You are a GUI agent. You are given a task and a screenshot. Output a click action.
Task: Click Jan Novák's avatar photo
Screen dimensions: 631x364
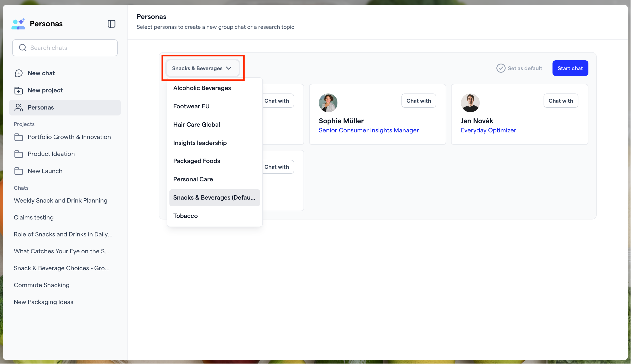[x=470, y=103]
